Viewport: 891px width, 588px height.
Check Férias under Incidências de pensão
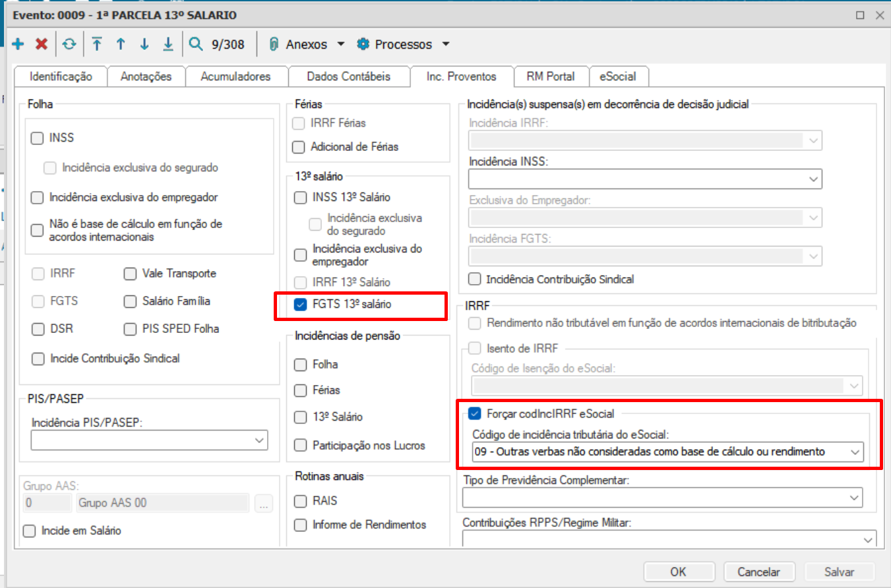(x=301, y=390)
